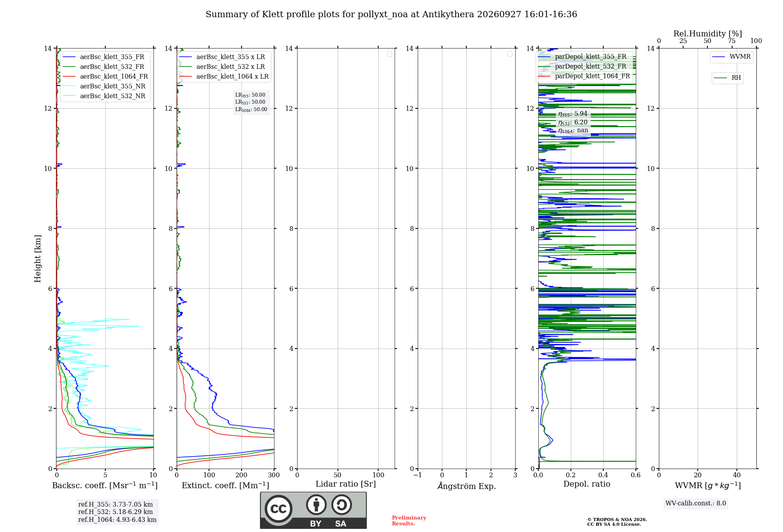Click the BY attribution person icon
Screen dimensions: 783x532
pos(316,505)
